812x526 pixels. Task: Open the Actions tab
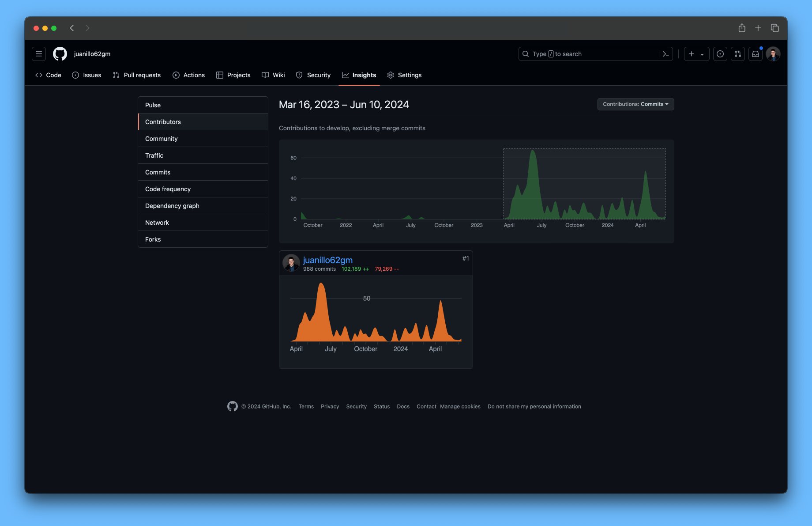[x=188, y=75]
